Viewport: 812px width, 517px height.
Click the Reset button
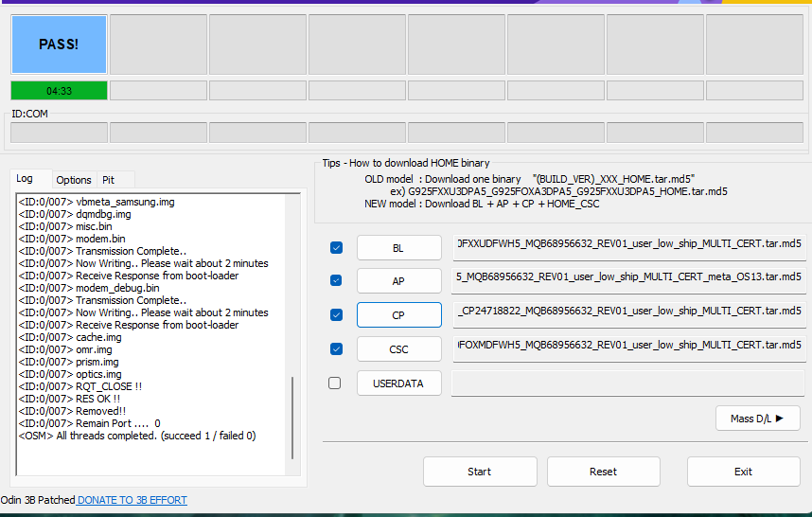coord(603,472)
